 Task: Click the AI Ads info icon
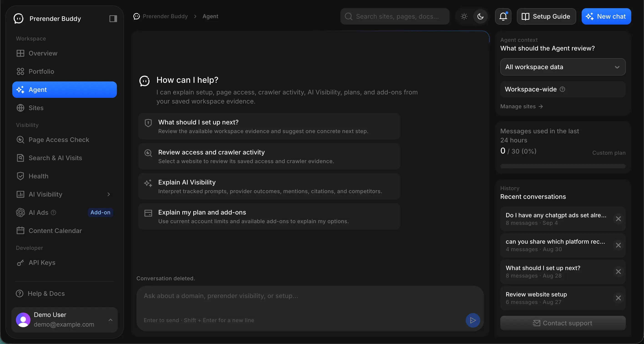[x=53, y=212]
